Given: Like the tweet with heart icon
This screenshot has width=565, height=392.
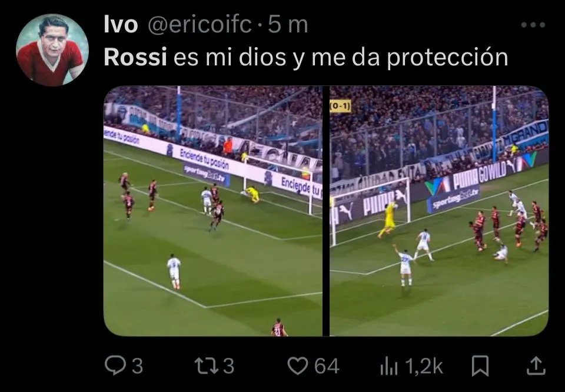Looking at the screenshot, I should [x=298, y=366].
